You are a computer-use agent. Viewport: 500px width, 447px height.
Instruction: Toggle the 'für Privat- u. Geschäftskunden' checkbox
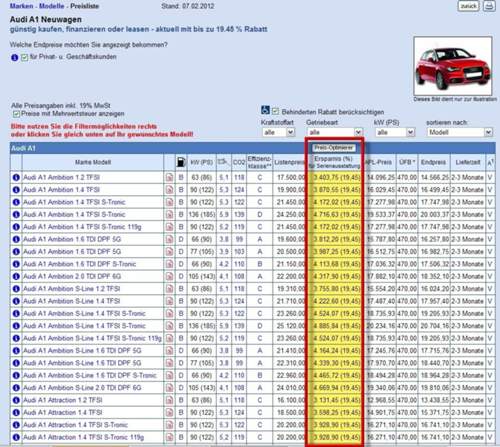(25, 57)
